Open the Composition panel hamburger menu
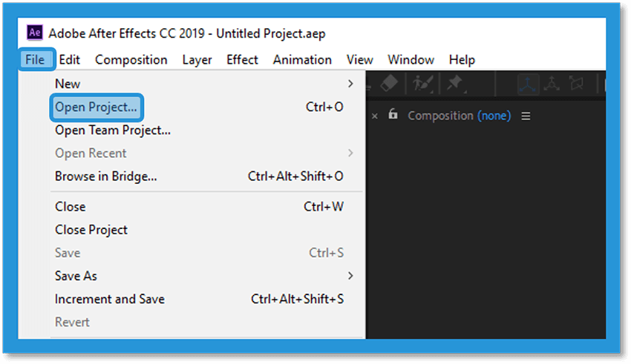 [526, 116]
